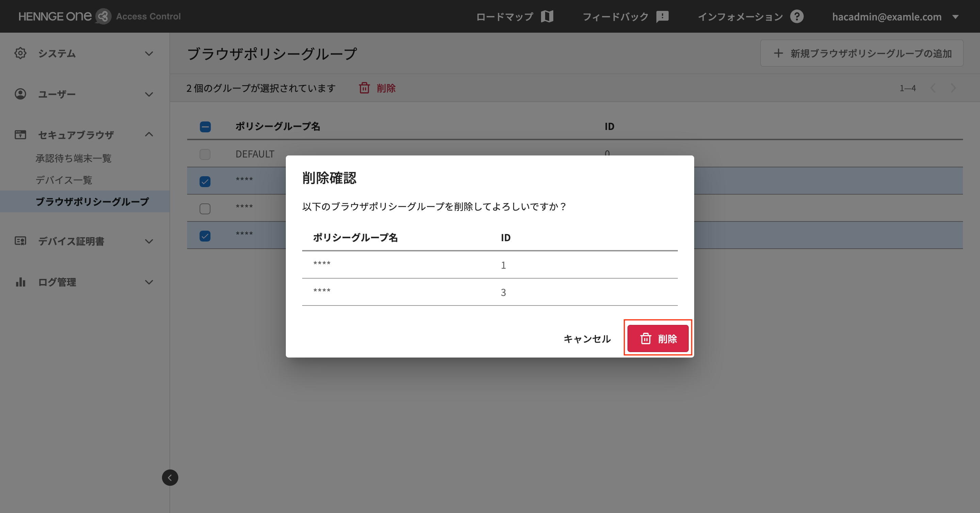Screen dimensions: 980x513
Task: Open デバイス一覧 in the sidebar
Action: point(64,180)
